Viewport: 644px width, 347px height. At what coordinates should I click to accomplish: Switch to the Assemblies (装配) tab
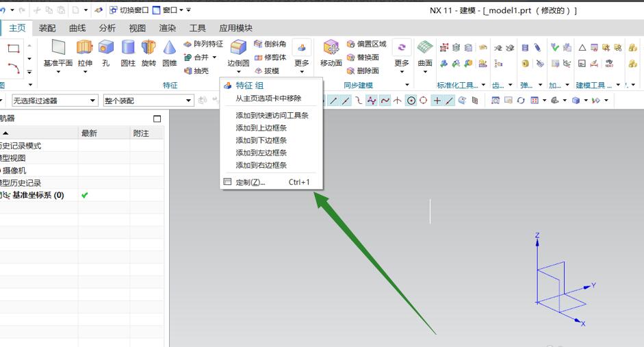tap(47, 28)
